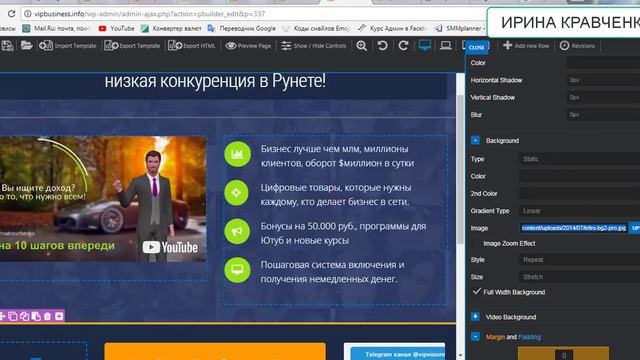Select the laptop view icon
This screenshot has height=360, width=640.
coord(446,45)
